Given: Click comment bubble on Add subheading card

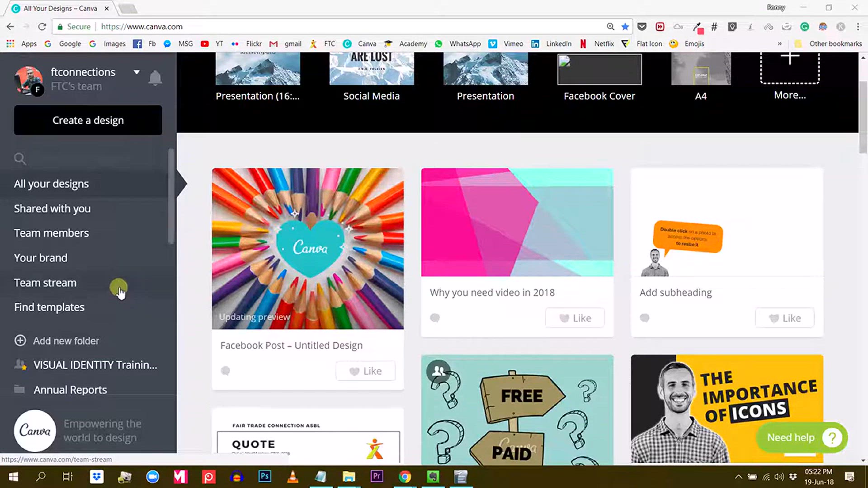Looking at the screenshot, I should pos(645,318).
